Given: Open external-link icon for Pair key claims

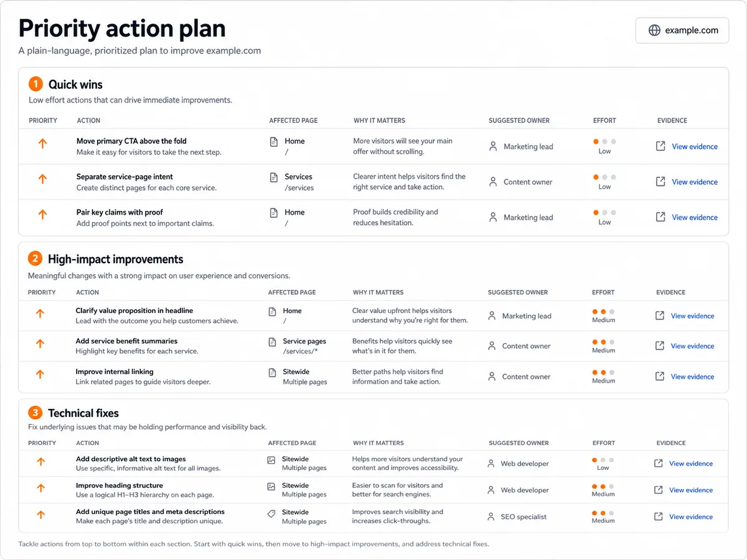Looking at the screenshot, I should click(660, 217).
